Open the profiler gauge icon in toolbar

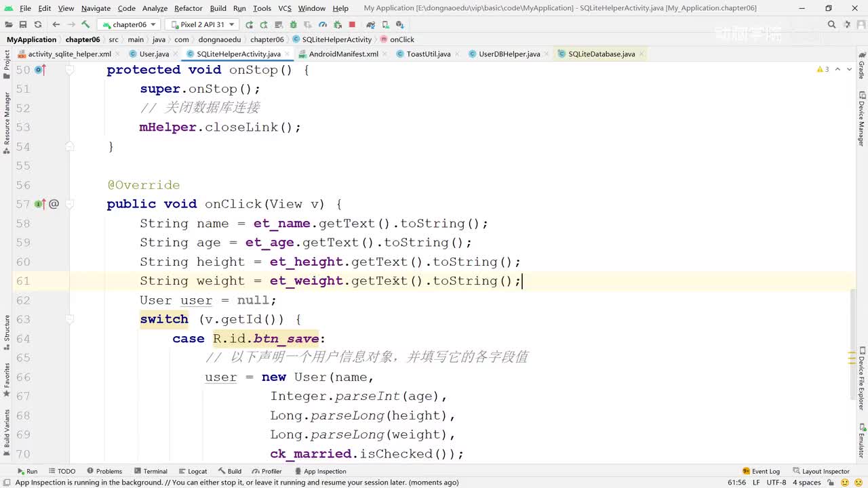click(x=323, y=24)
